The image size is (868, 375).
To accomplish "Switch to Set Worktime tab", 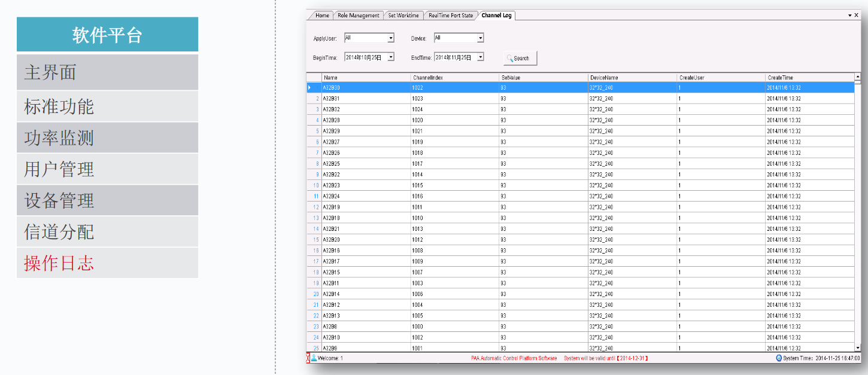I will click(x=403, y=16).
